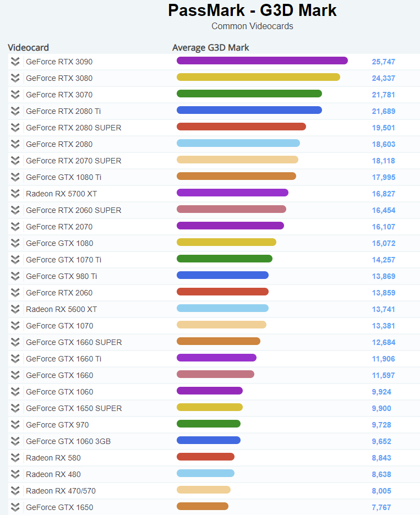Click the chevron icon beside GeForce GTX 1660 Ti
This screenshot has width=420, height=515.
point(15,359)
